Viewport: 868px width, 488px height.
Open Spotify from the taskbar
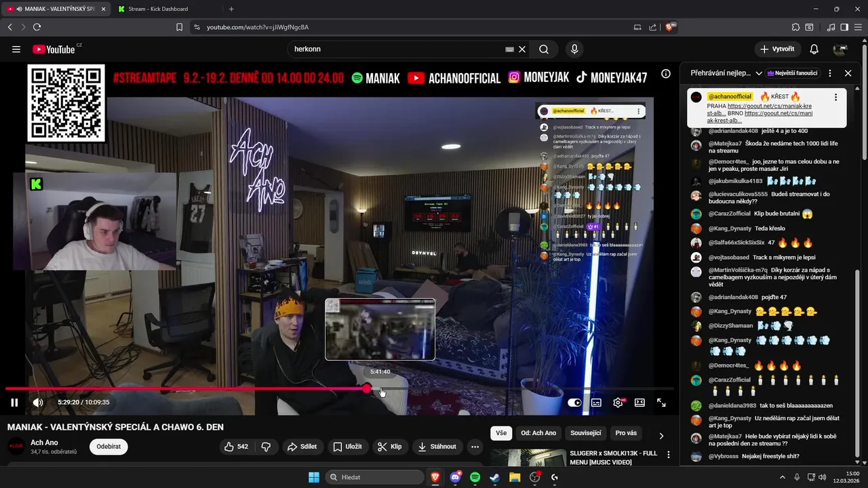(x=475, y=477)
